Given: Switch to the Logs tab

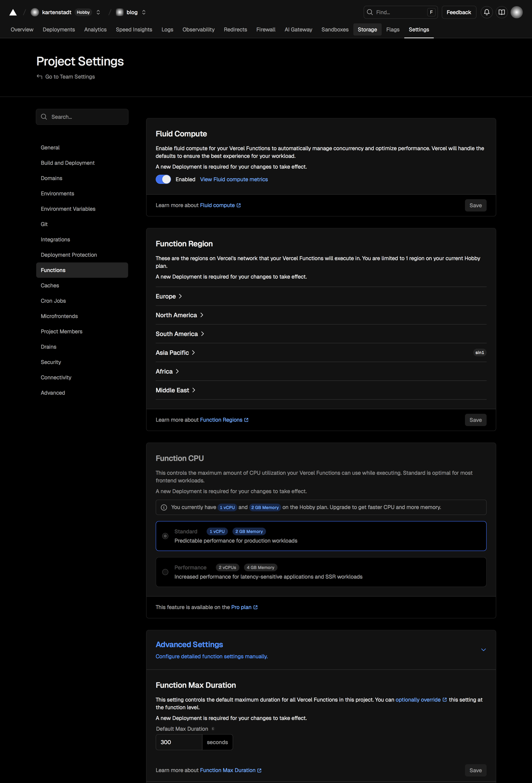Looking at the screenshot, I should (x=167, y=30).
